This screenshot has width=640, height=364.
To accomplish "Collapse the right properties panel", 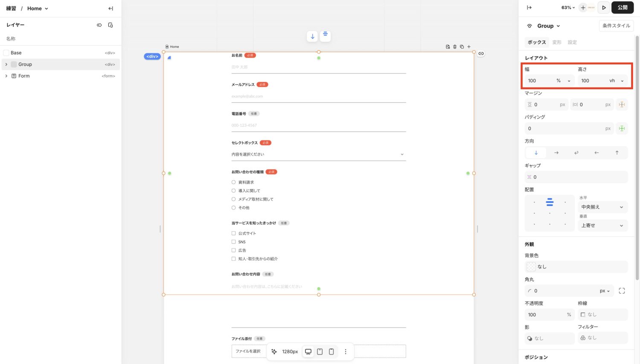I will (529, 8).
